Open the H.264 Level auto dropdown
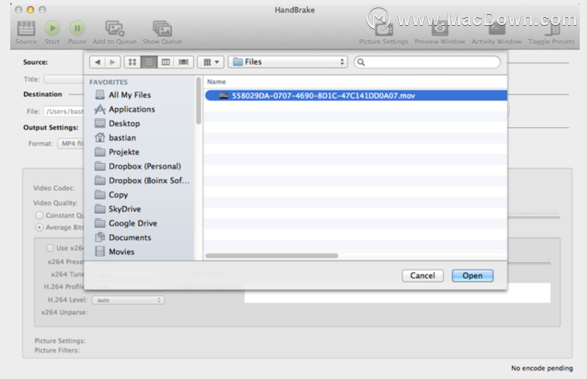 (128, 300)
